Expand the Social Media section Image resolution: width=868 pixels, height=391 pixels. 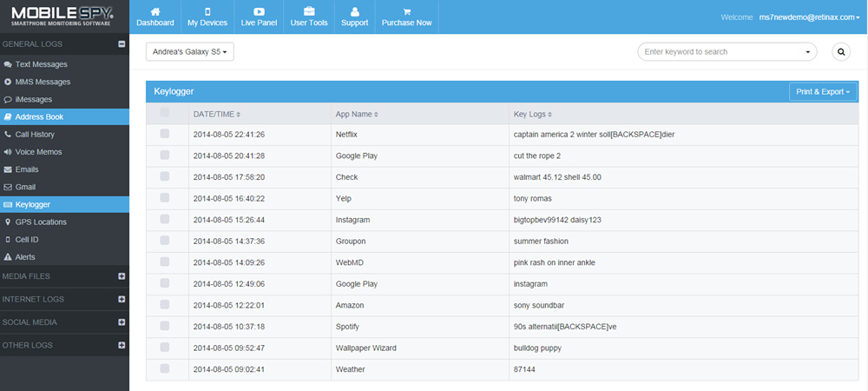point(122,321)
